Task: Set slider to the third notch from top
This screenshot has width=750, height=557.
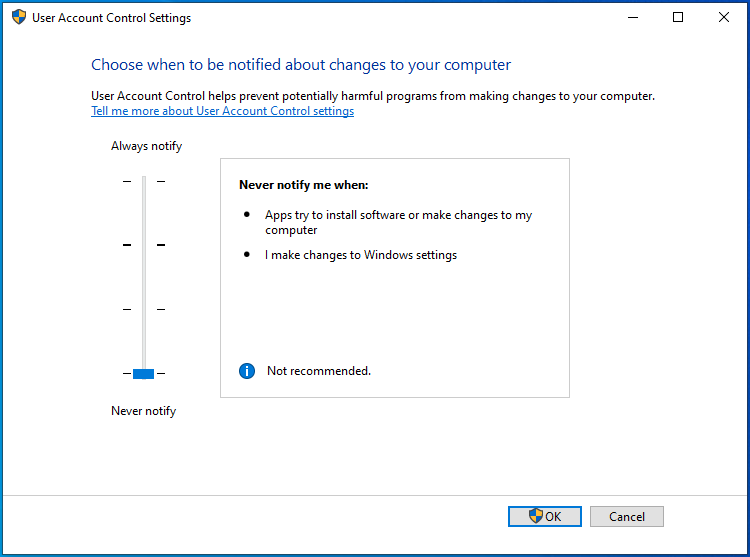Action: coord(143,309)
